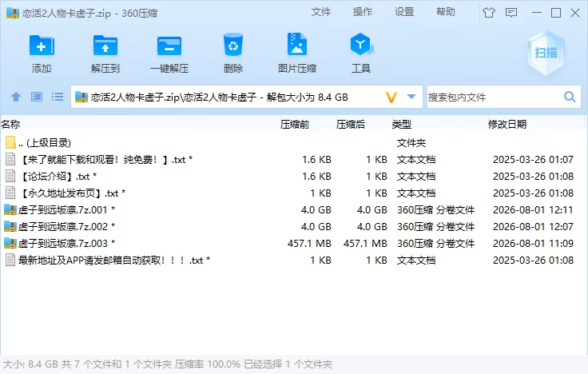The image size is (588, 374).
Task: Click the 360压缩 app icon in the title bar
Action: point(13,13)
